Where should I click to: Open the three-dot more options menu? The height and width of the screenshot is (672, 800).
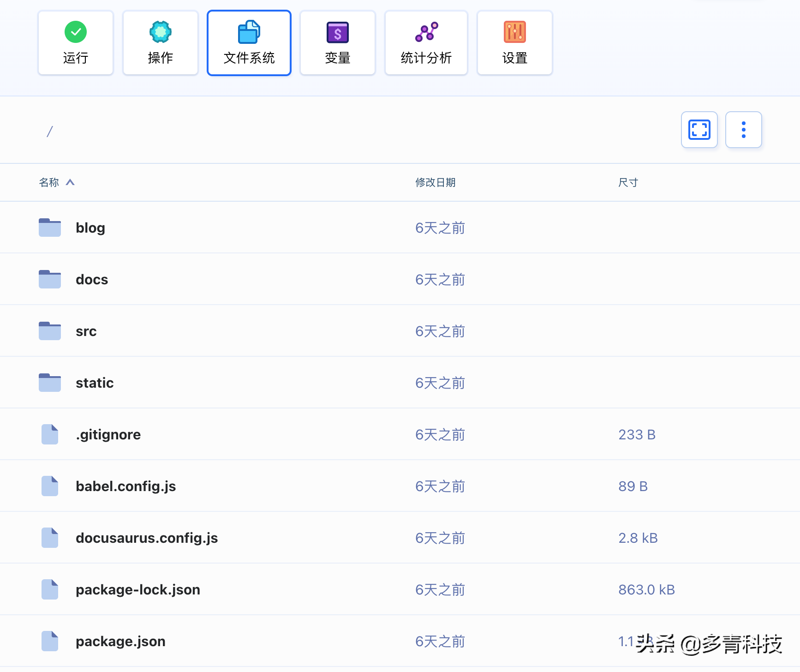(x=744, y=130)
